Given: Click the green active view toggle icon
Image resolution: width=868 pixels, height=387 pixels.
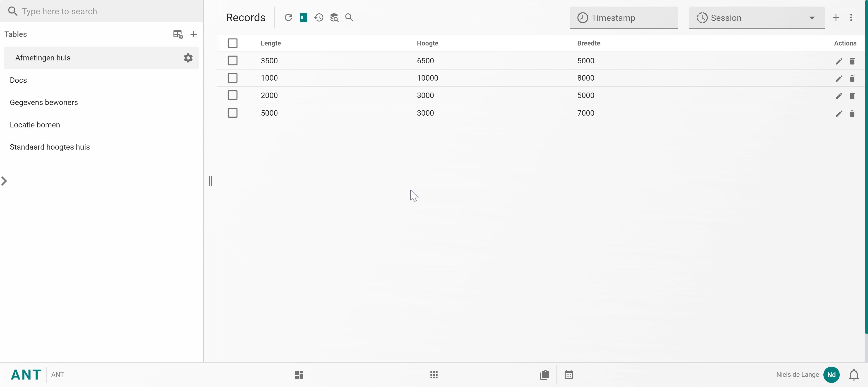Looking at the screenshot, I should [x=303, y=17].
